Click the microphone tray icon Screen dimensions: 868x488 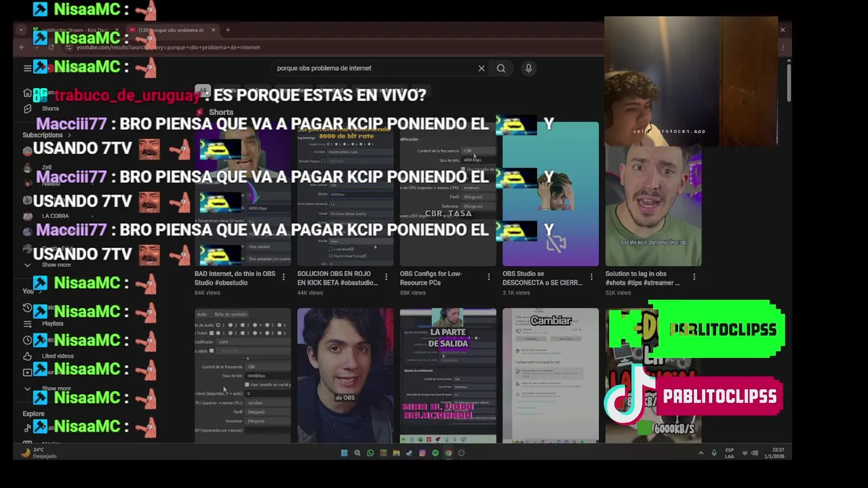click(714, 453)
